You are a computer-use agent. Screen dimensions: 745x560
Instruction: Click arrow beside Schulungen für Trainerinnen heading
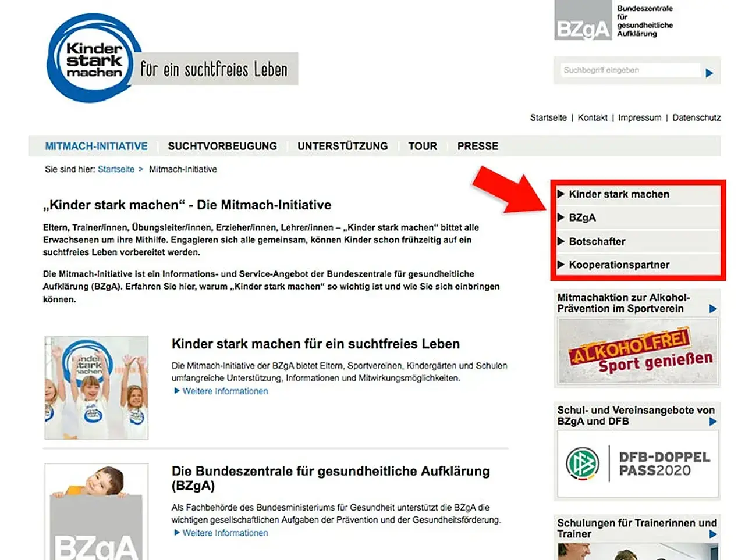pos(712,534)
